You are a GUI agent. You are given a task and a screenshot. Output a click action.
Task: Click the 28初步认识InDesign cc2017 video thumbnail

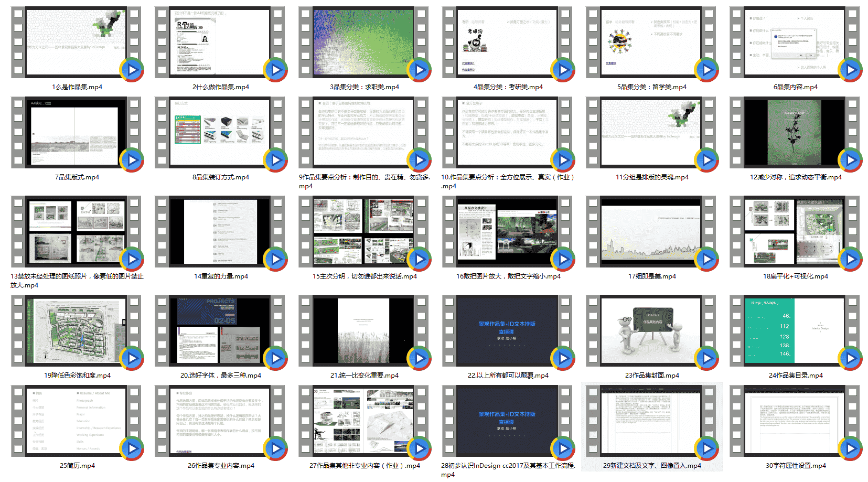(x=508, y=421)
